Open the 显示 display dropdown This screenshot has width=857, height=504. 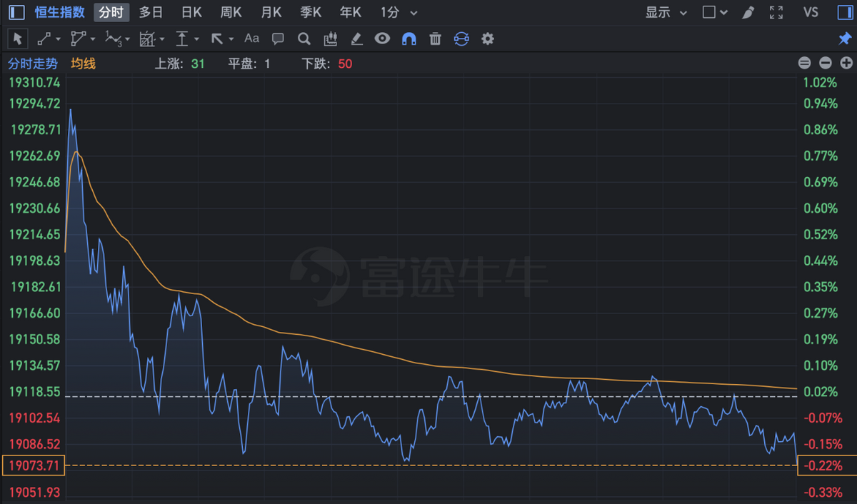[x=666, y=12]
